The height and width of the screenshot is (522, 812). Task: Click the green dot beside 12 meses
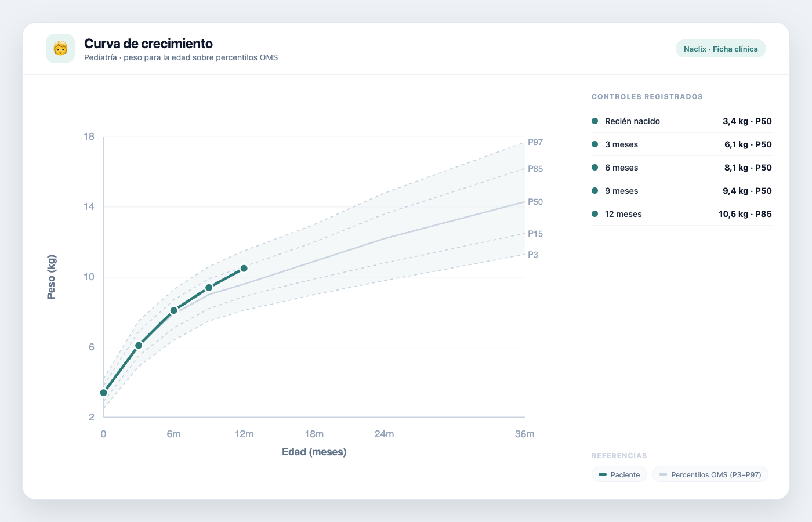pyautogui.click(x=594, y=214)
